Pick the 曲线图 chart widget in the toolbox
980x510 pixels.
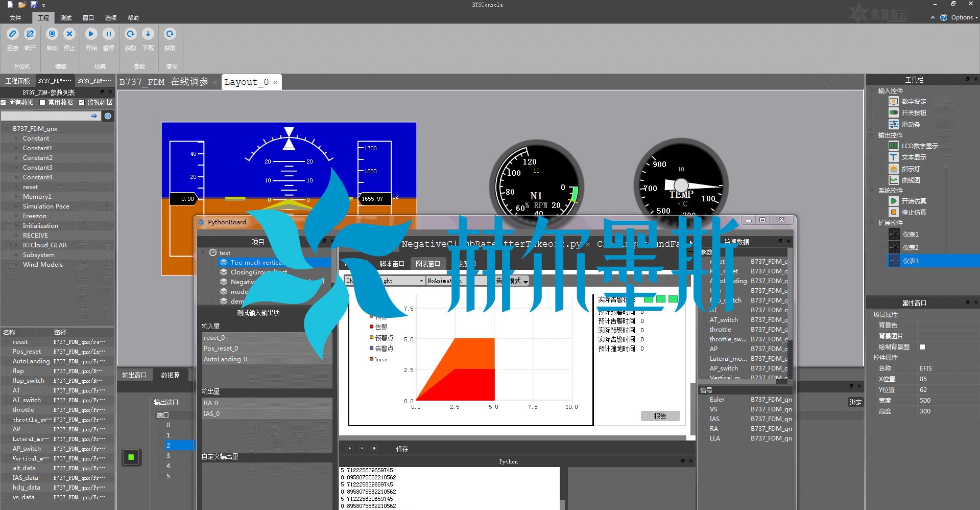click(894, 180)
